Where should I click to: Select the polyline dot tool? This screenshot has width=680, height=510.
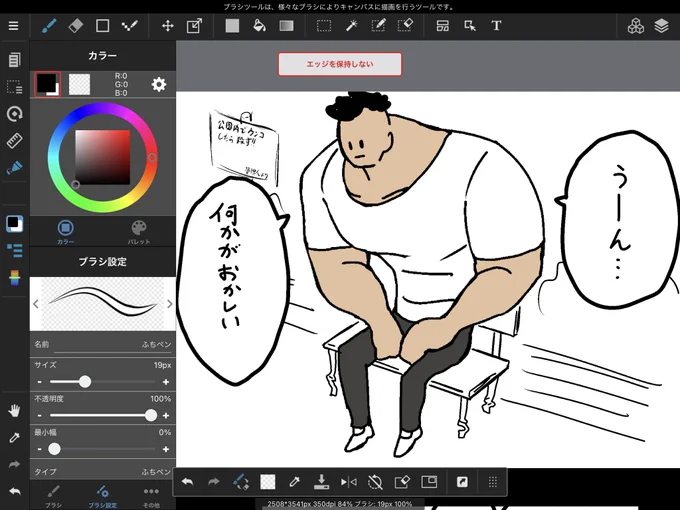tap(129, 26)
